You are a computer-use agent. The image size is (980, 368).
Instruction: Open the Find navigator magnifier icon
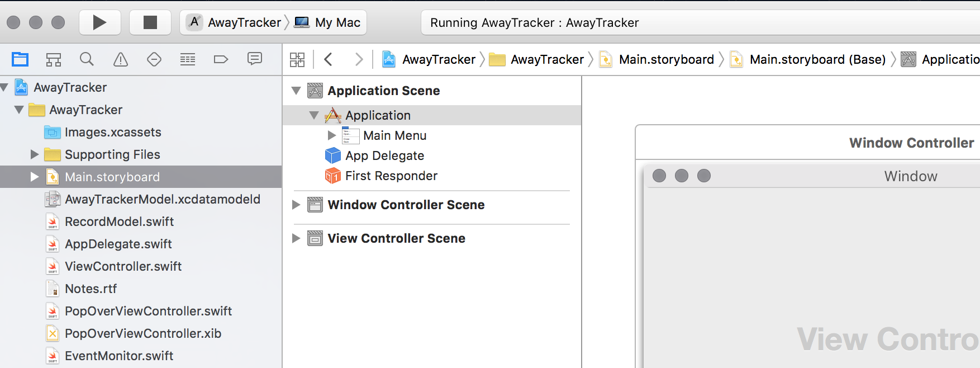[87, 59]
